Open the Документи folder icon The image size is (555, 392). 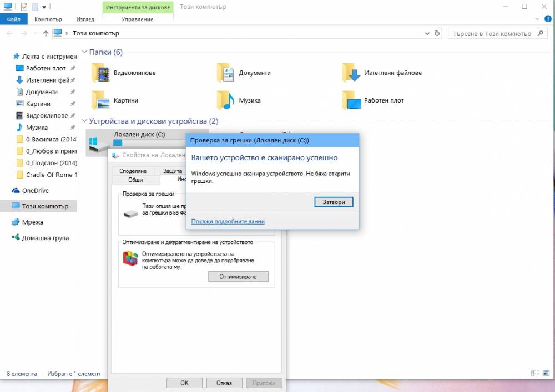(x=225, y=73)
